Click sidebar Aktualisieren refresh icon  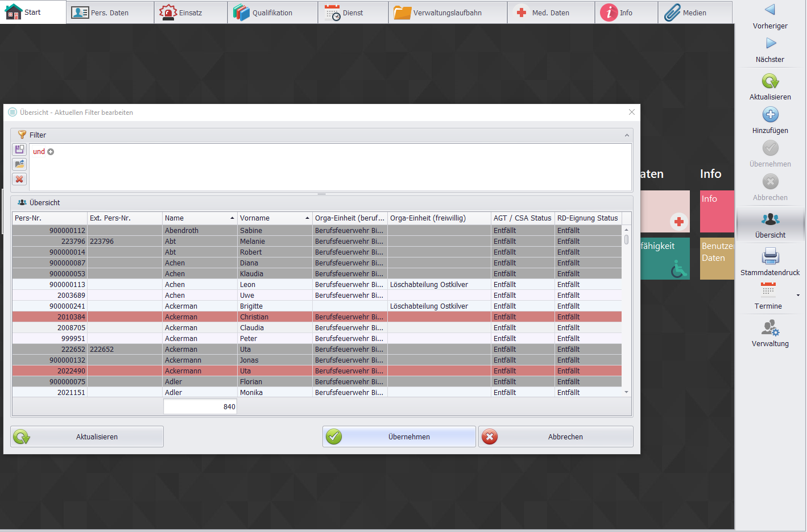pos(770,81)
